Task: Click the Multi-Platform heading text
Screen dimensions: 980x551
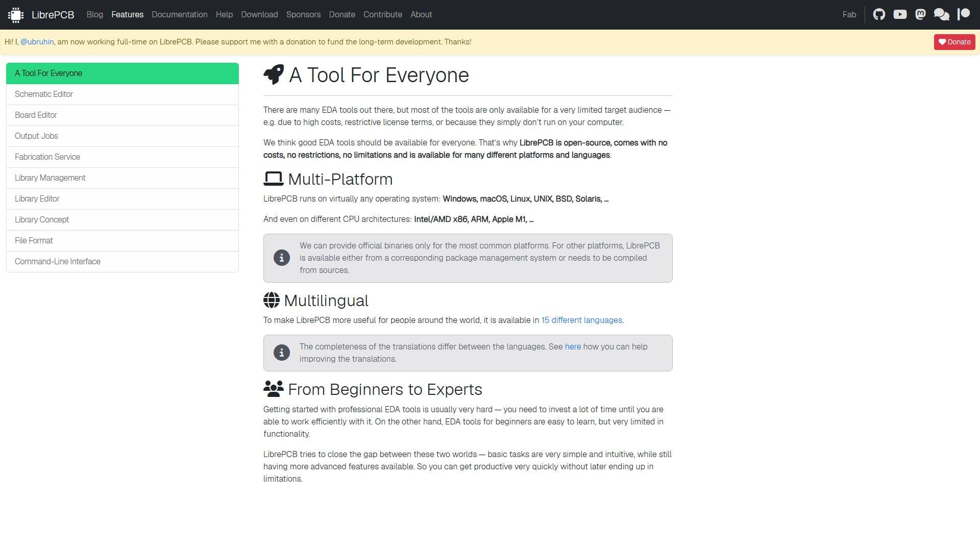Action: coord(340,179)
